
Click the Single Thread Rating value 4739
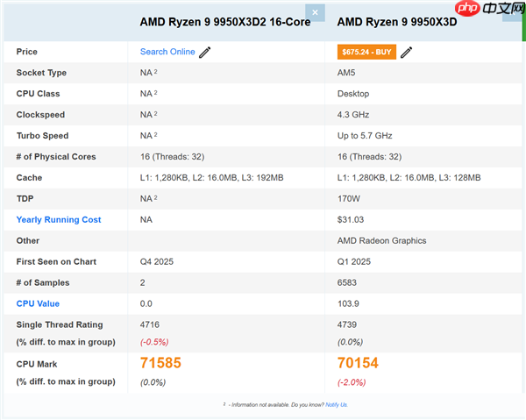coord(347,324)
